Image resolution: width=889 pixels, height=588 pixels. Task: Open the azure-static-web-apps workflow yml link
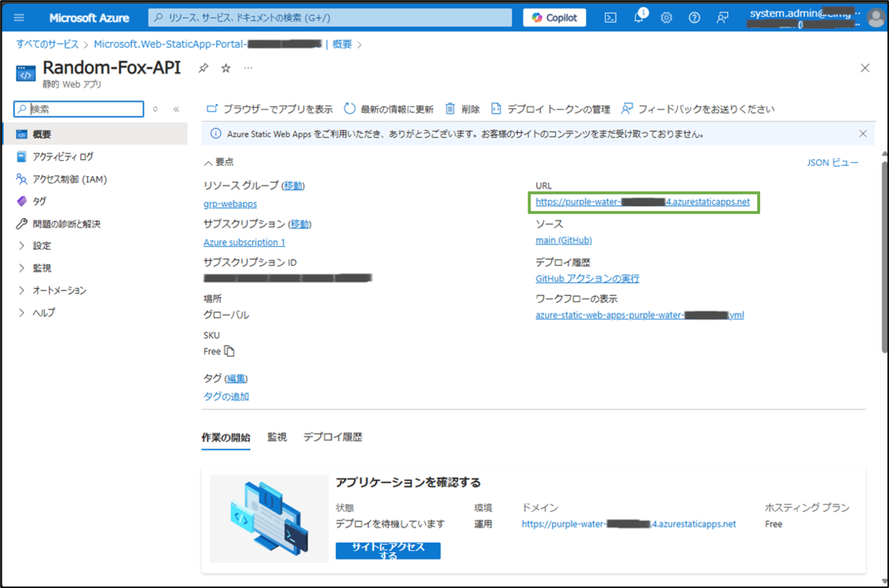639,315
